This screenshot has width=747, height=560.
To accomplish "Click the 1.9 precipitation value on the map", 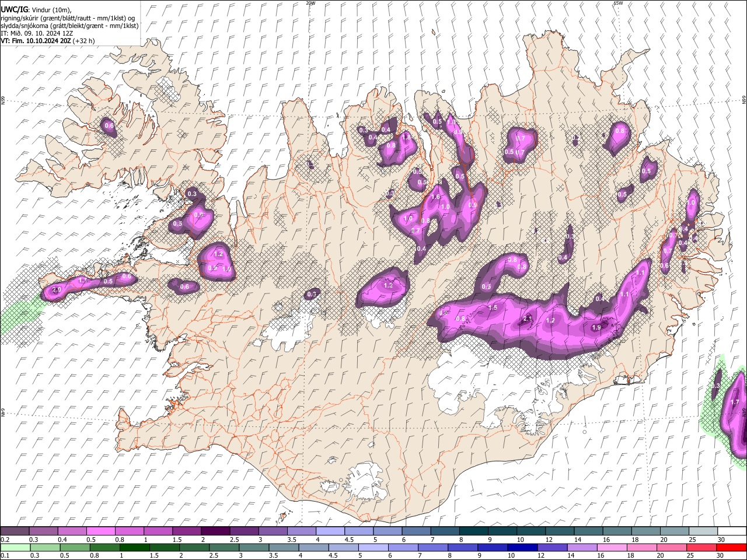I will pos(596,328).
